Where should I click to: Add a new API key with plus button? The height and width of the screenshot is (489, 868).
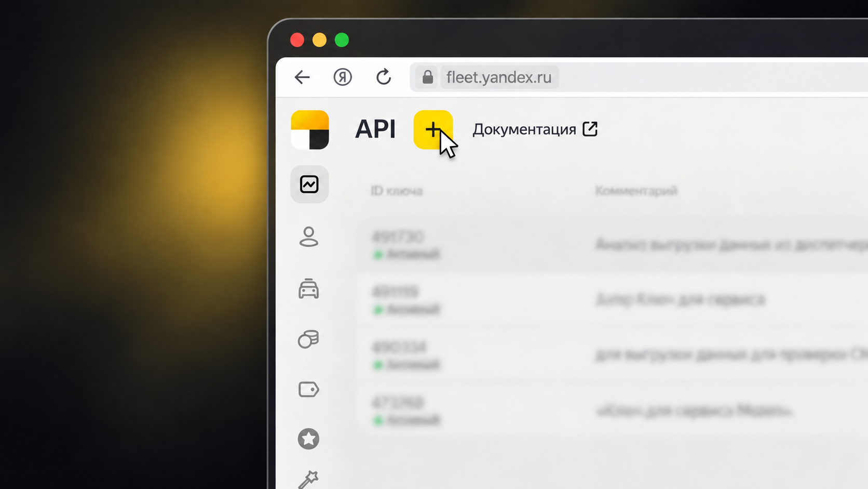click(433, 129)
